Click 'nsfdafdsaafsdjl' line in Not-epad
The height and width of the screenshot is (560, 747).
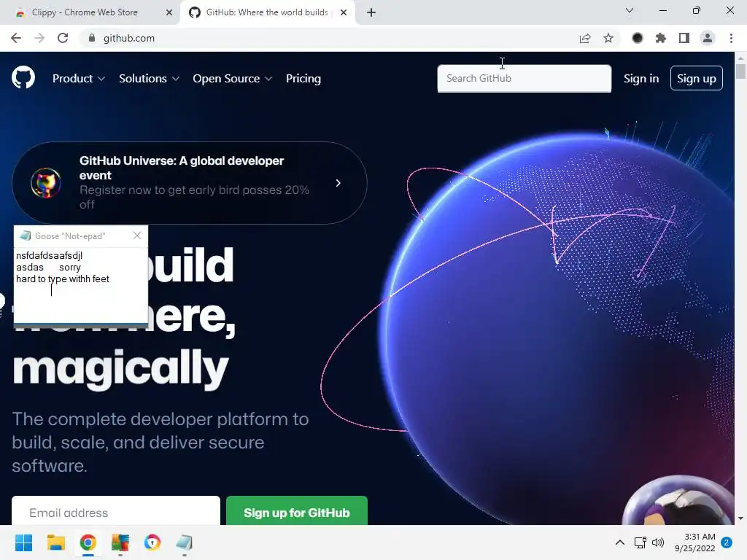point(49,256)
